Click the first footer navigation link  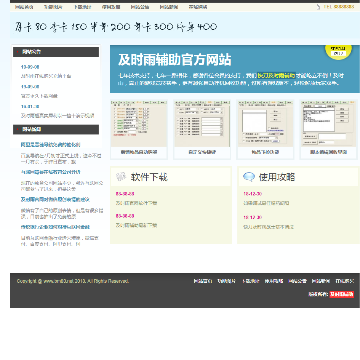[203, 281]
